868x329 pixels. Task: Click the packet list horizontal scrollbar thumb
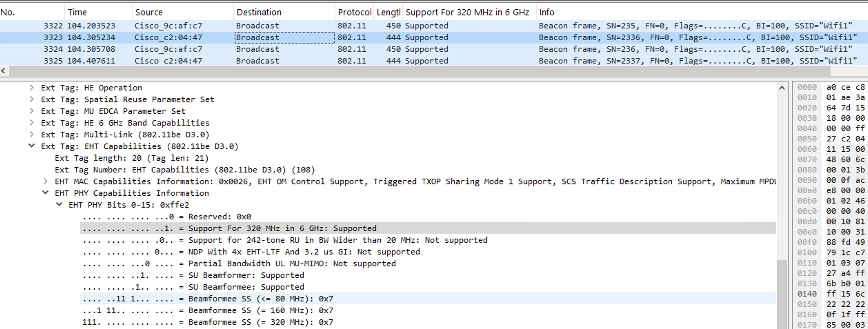point(420,71)
